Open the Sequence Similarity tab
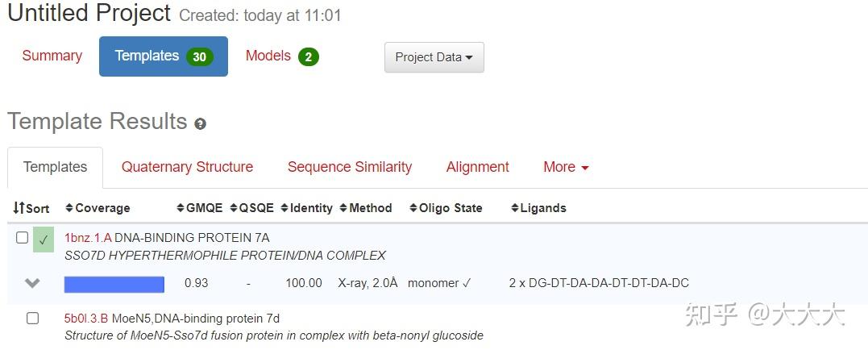Image resolution: width=868 pixels, height=350 pixels. (350, 167)
